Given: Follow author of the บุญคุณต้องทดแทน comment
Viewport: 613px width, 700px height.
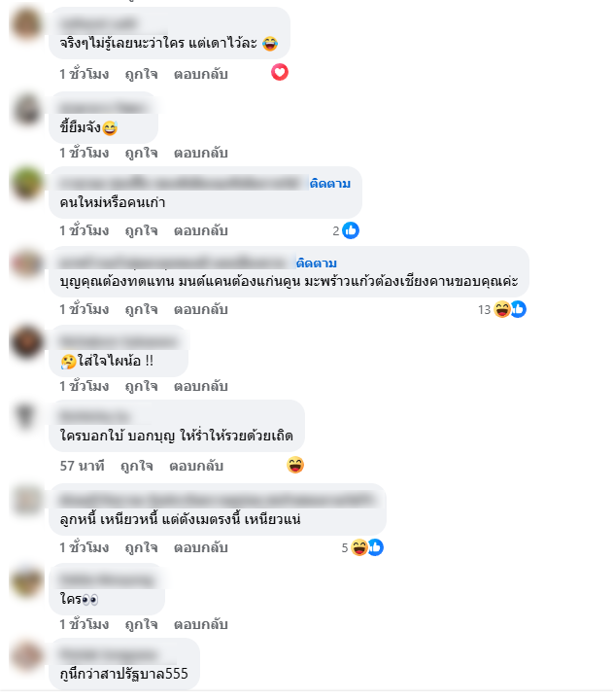Looking at the screenshot, I should [317, 262].
